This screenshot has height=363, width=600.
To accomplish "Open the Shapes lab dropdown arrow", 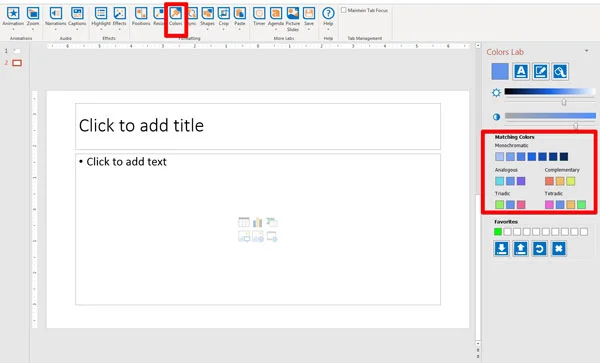I will click(x=207, y=29).
